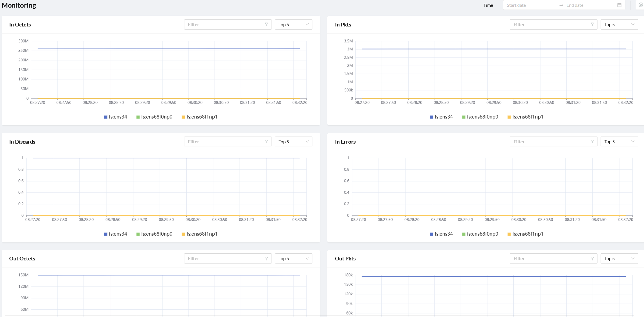The image size is (644, 317).
Task: Open Top 5 dropdown for In Octets
Action: coord(293,24)
